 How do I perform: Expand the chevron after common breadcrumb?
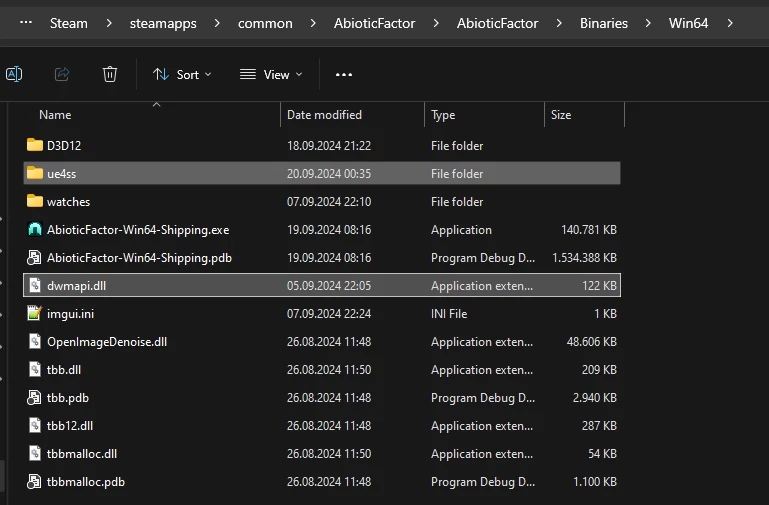pyautogui.click(x=313, y=23)
